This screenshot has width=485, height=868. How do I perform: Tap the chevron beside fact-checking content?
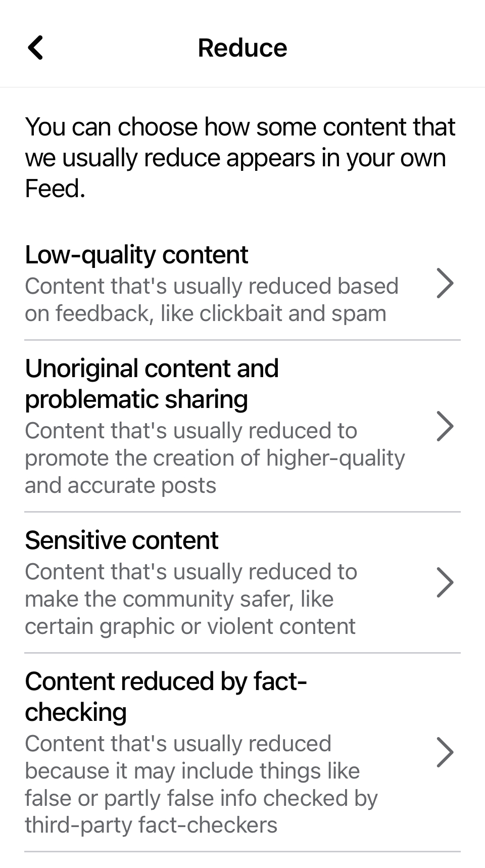[445, 753]
